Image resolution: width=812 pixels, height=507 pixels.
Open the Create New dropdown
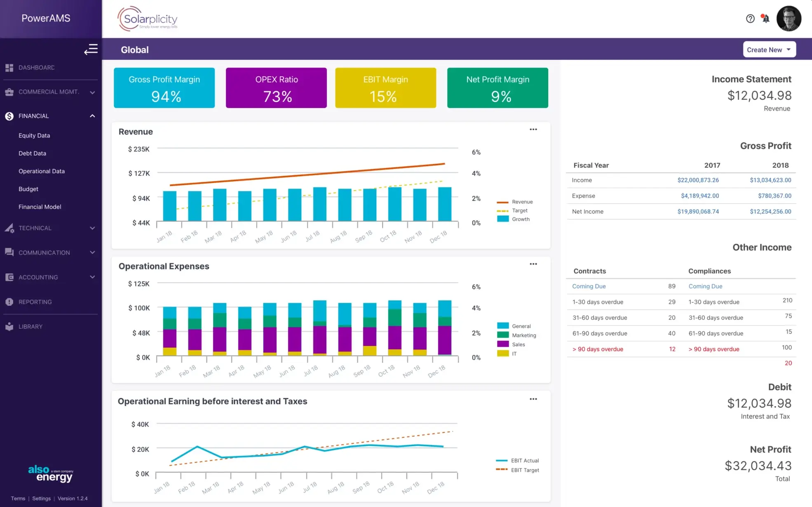click(769, 49)
